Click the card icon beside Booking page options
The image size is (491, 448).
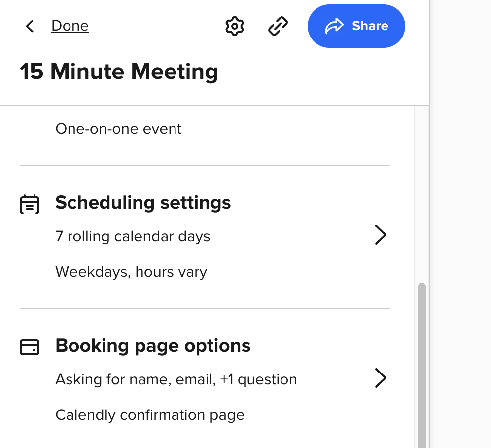tap(29, 347)
